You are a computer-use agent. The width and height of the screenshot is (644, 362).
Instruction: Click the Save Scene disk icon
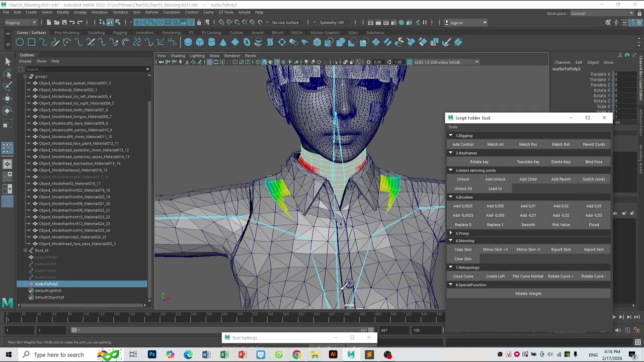(x=64, y=22)
